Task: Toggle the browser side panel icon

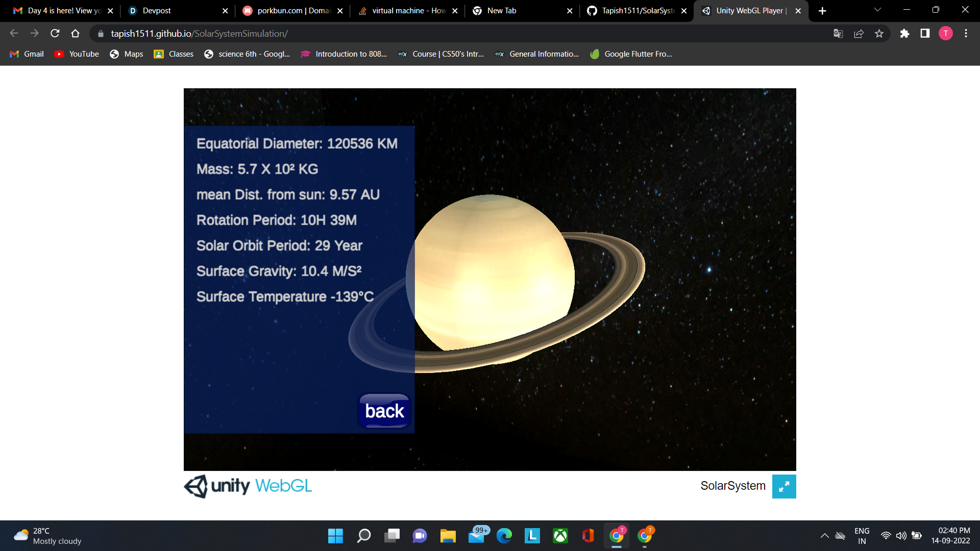Action: point(925,34)
